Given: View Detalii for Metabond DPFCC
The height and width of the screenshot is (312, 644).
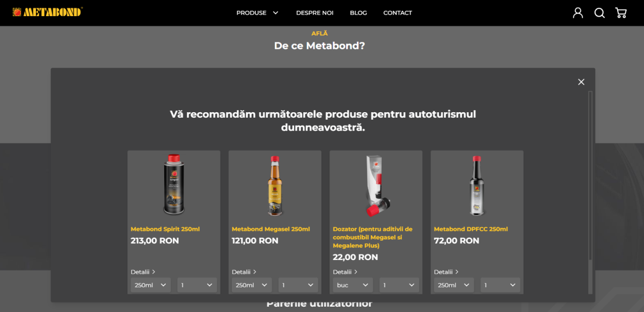Looking at the screenshot, I should [447, 272].
